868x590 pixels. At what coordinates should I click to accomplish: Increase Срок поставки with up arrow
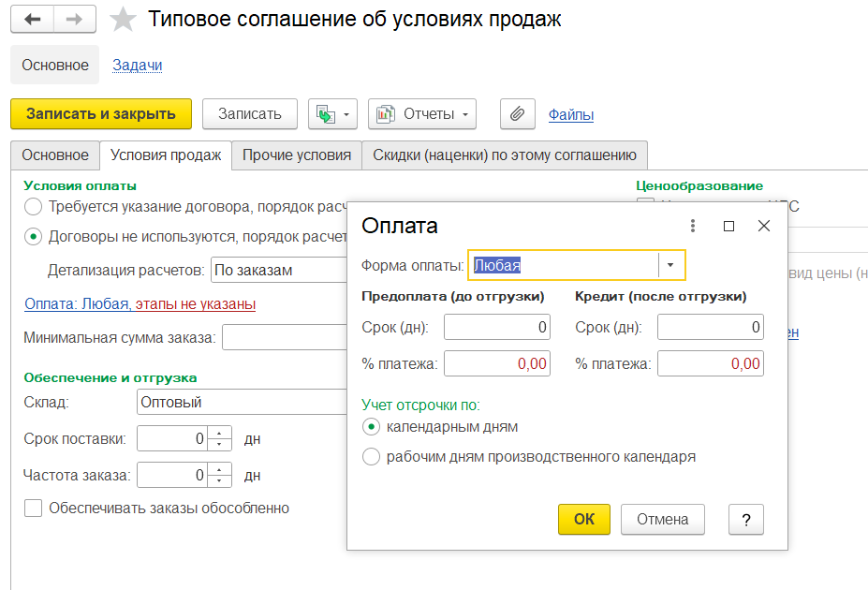pyautogui.click(x=220, y=433)
